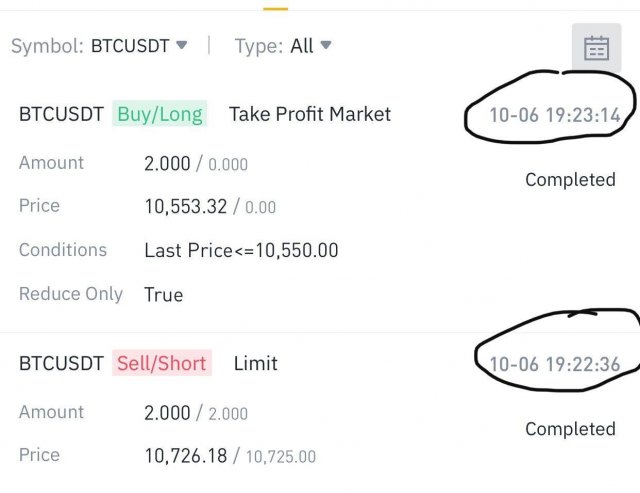Select the 10,726.18 price value

[186, 456]
